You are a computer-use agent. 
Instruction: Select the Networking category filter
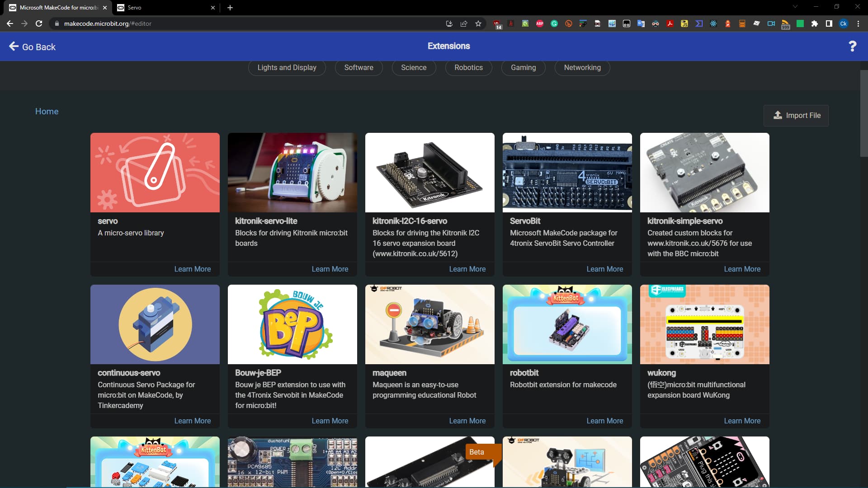(582, 67)
